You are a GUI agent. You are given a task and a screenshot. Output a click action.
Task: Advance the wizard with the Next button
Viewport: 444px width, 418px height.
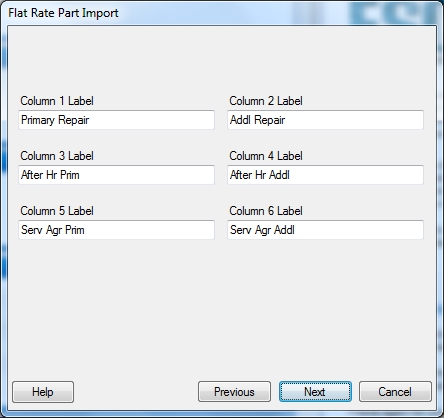(x=315, y=392)
